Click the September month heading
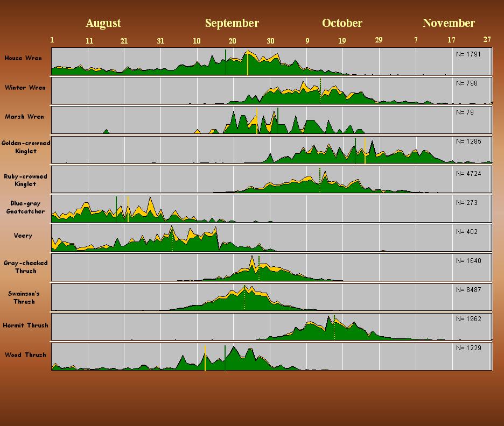Viewport: 504px width, 426px height. click(232, 23)
